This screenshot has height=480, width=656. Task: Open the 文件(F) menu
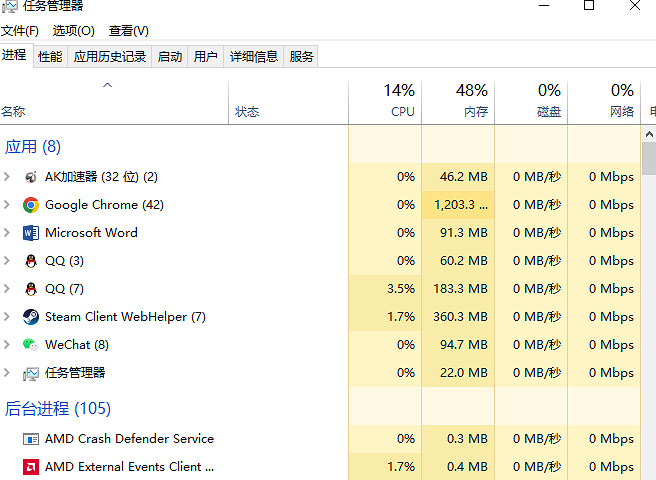click(20, 31)
